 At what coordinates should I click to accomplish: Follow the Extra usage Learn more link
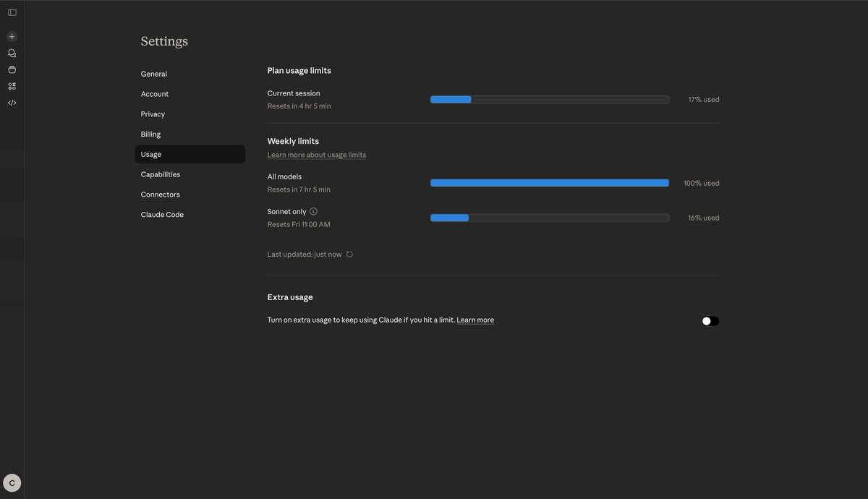click(x=475, y=320)
